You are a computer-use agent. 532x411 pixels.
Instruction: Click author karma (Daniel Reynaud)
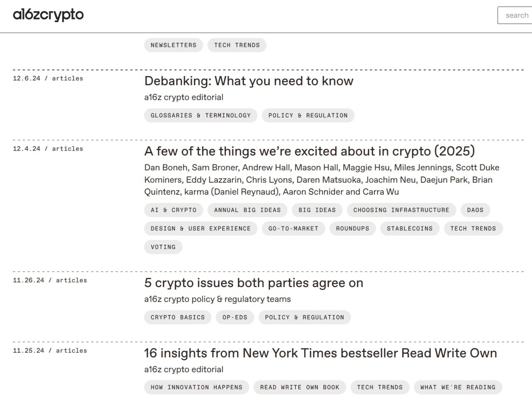(x=232, y=192)
